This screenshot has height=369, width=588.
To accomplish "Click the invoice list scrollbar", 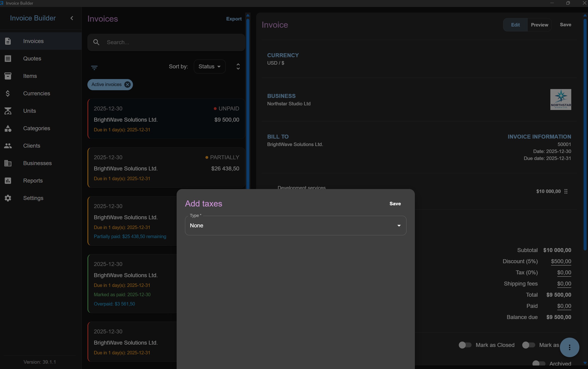I will [x=248, y=104].
